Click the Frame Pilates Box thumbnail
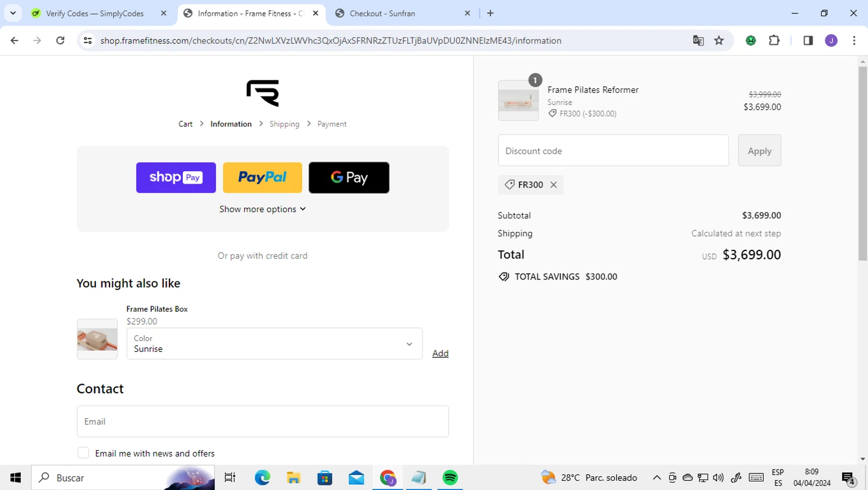This screenshot has height=490, width=868. pos(97,339)
